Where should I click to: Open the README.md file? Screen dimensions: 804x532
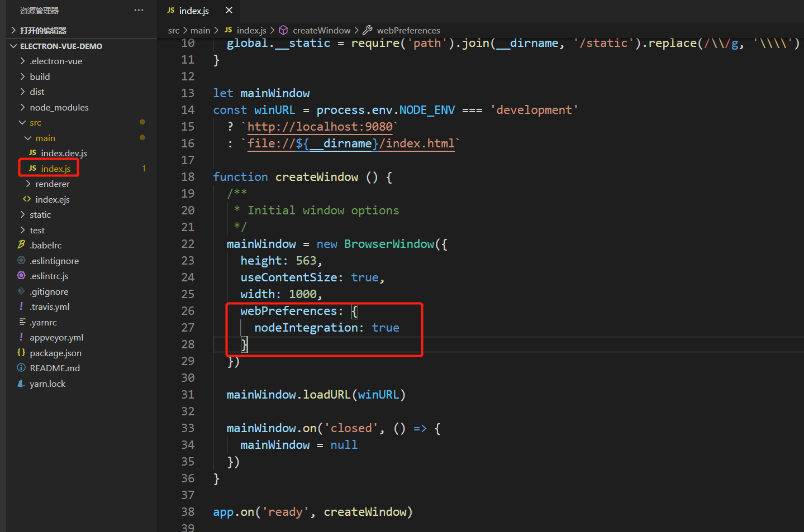tap(55, 368)
